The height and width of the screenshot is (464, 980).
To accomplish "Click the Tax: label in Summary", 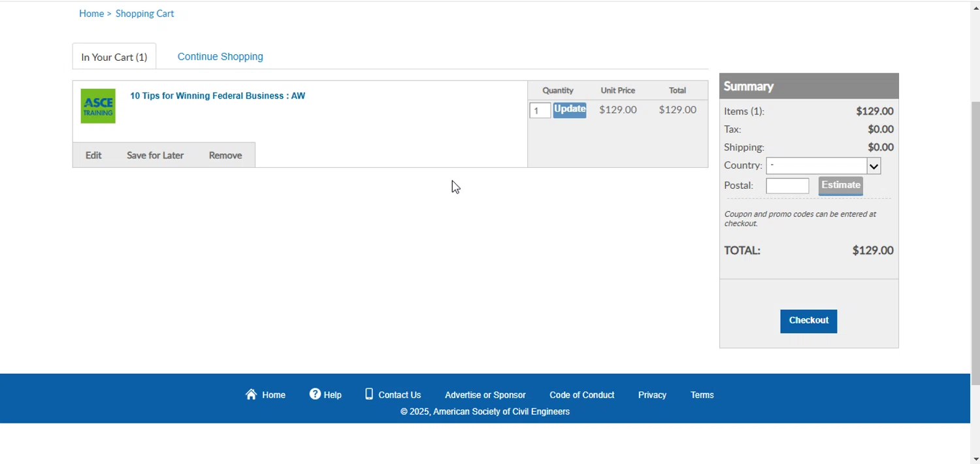I will tap(732, 129).
